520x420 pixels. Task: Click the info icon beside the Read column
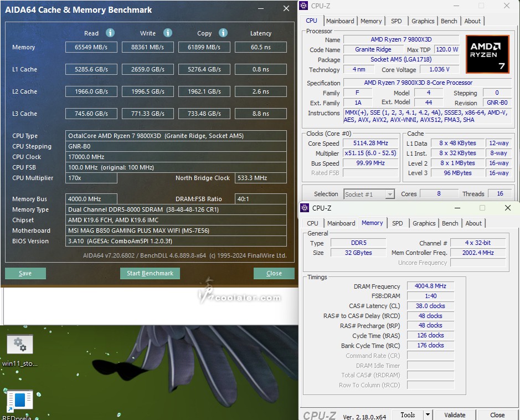(110, 33)
